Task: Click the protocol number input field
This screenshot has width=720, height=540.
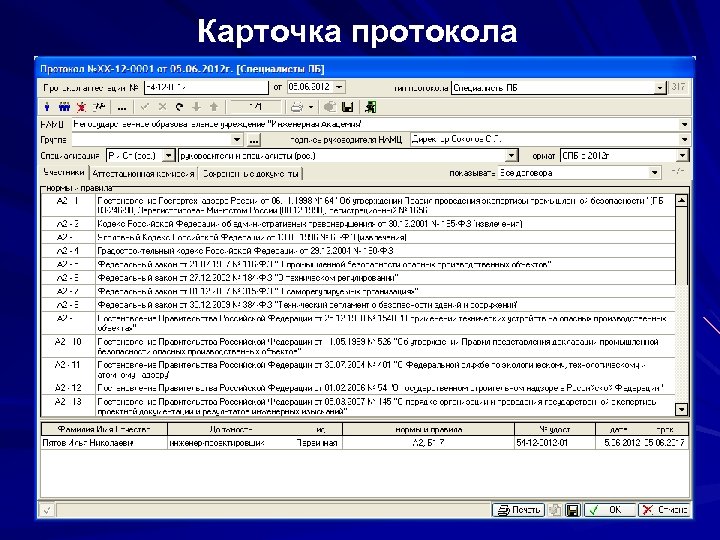Action: click(x=206, y=87)
